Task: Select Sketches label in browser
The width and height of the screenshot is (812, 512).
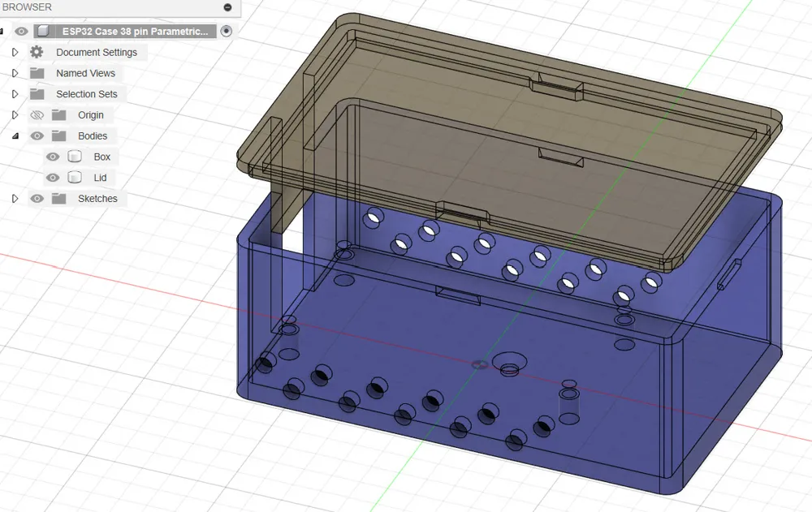Action: click(x=98, y=198)
